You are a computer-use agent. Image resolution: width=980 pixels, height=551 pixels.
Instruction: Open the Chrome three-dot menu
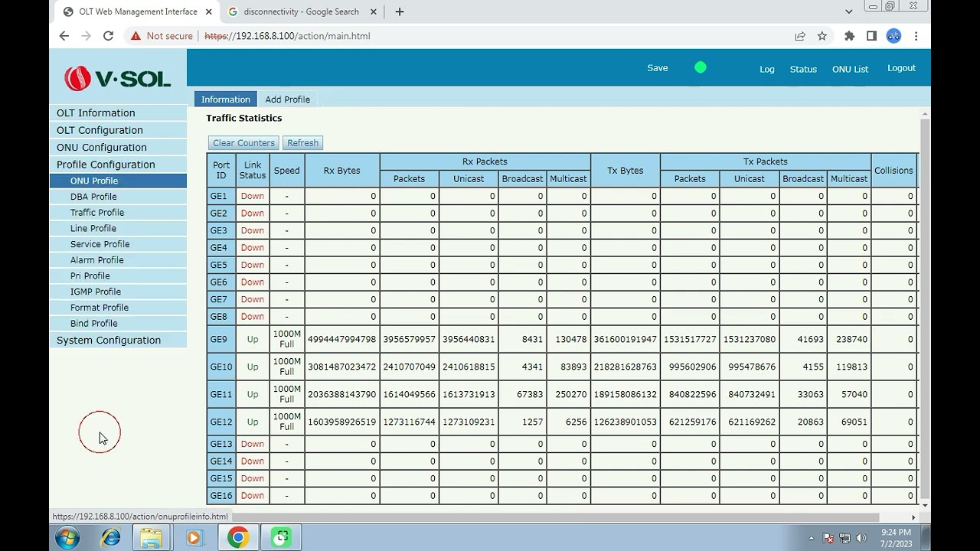coord(916,36)
